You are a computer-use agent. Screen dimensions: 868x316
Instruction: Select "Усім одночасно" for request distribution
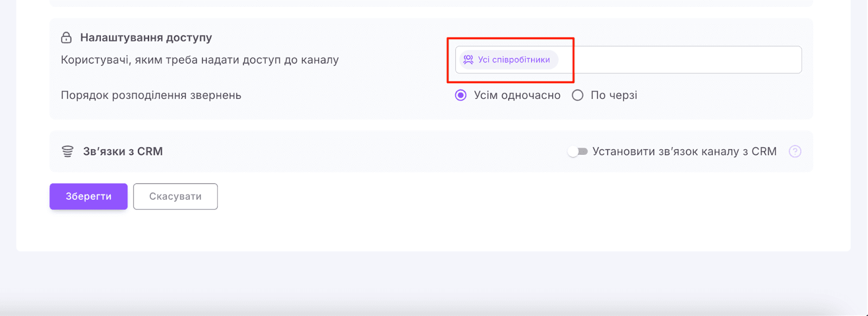(460, 95)
